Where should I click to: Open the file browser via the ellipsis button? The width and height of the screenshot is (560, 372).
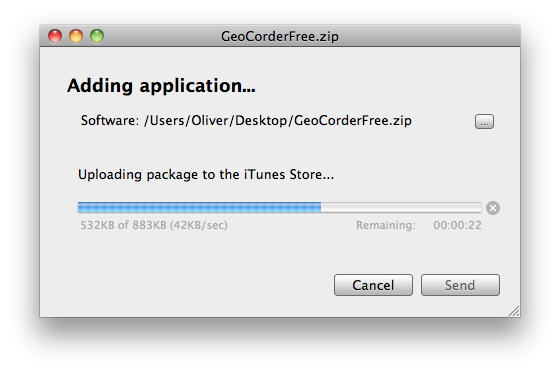[x=484, y=121]
